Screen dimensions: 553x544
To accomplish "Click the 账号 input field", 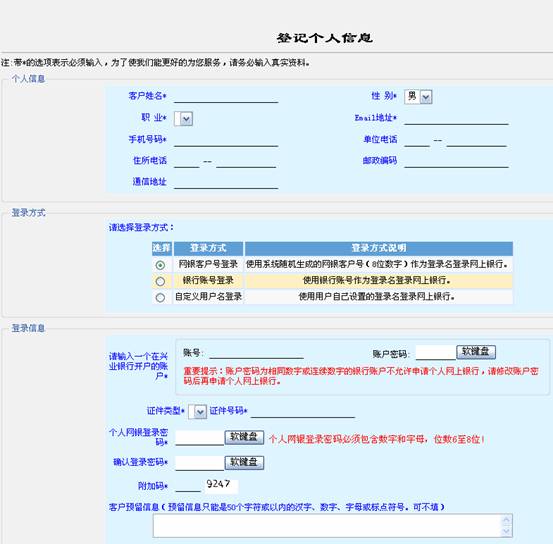I will (256, 352).
